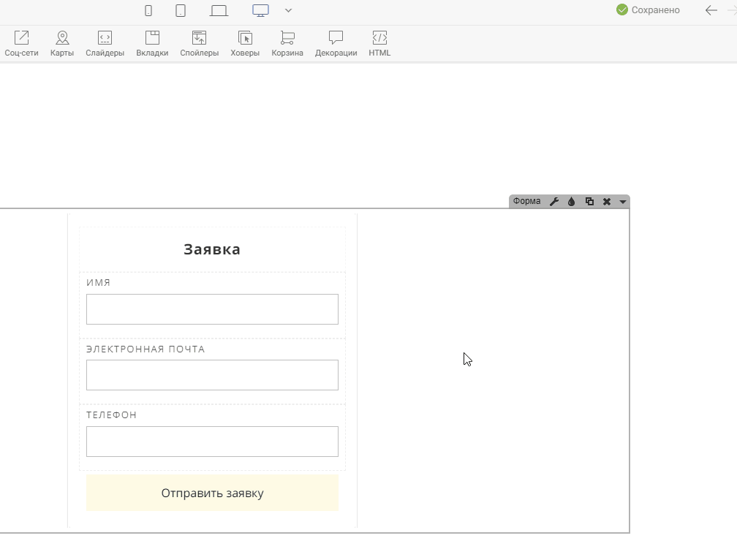This screenshot has width=737, height=560.
Task: Choose the Спойлеры widget
Action: pos(199,43)
